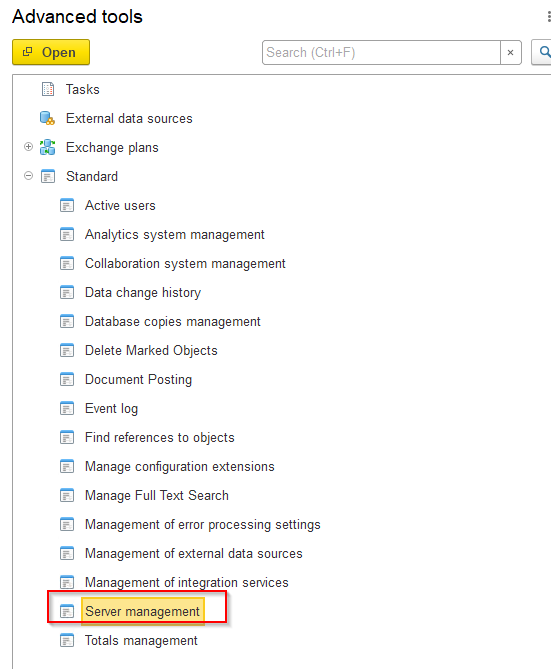Select Management of integration services

click(x=187, y=582)
